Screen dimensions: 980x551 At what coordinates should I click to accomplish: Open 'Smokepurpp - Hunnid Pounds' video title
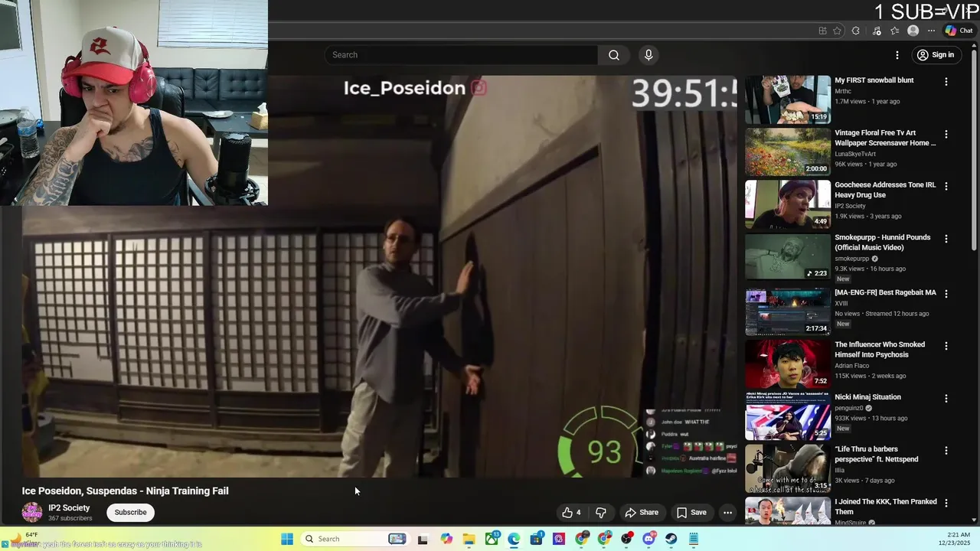(x=883, y=243)
